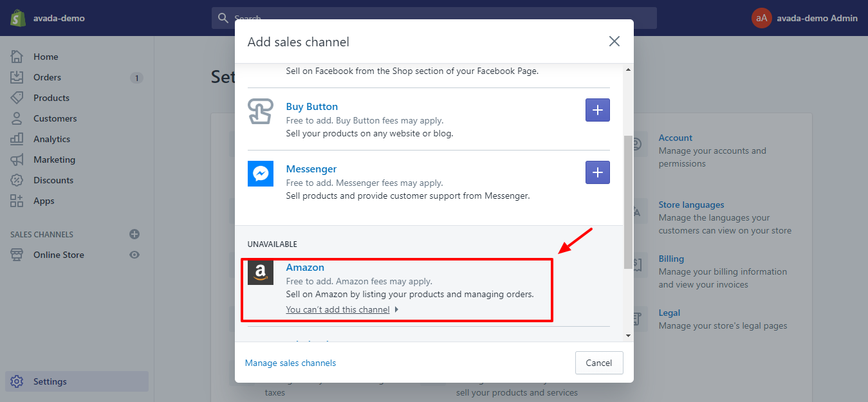868x402 pixels.
Task: Click Manage sales channels link
Action: click(x=290, y=363)
